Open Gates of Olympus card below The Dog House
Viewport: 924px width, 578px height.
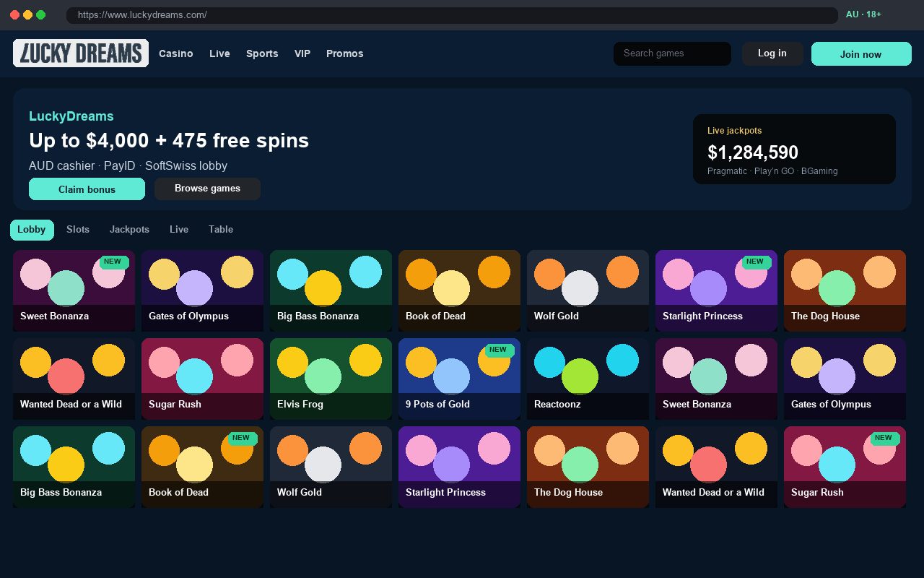coord(845,379)
